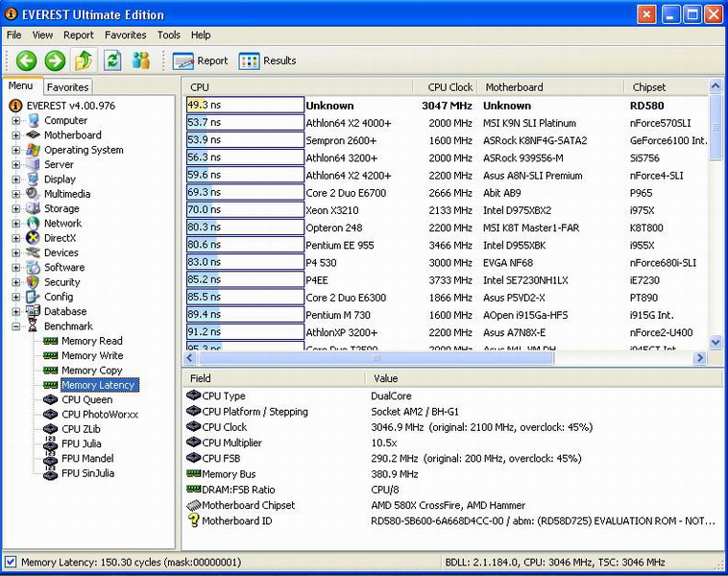Expand the Display node
This screenshot has height=576, width=728.
click(15, 180)
